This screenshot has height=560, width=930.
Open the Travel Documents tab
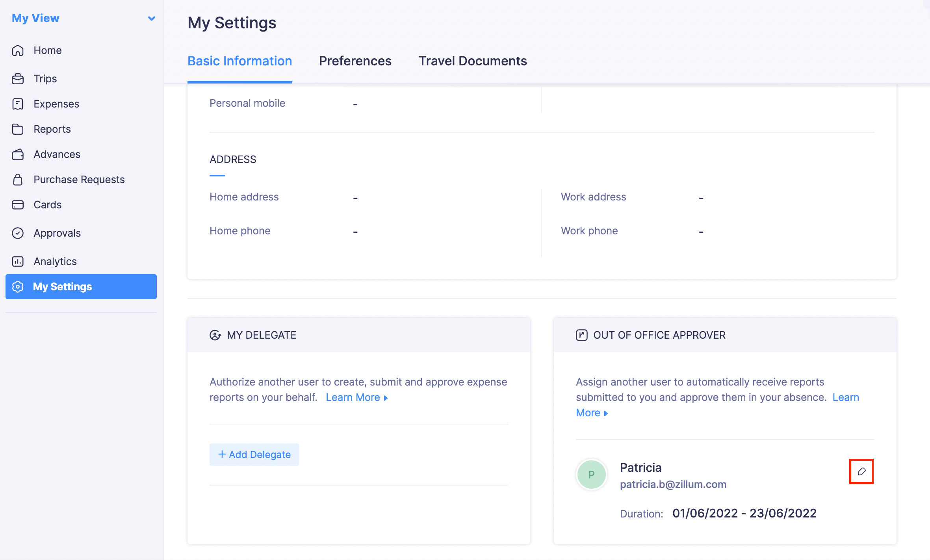tap(472, 61)
